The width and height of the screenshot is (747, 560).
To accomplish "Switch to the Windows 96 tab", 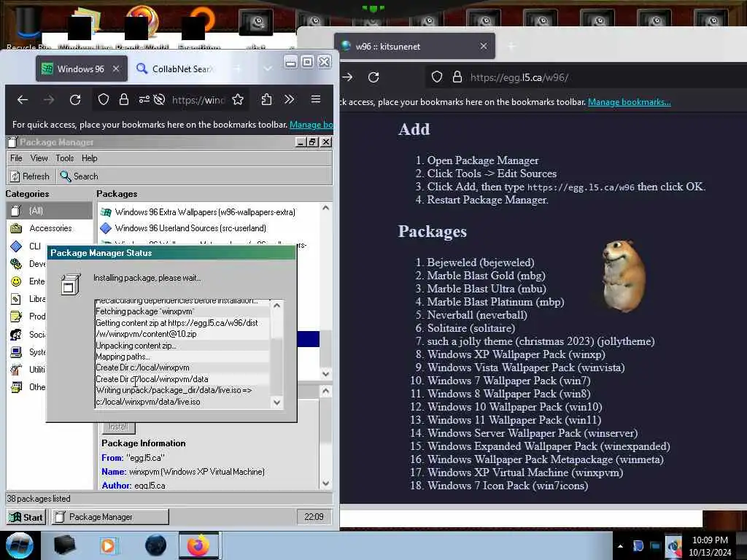I will [82, 69].
